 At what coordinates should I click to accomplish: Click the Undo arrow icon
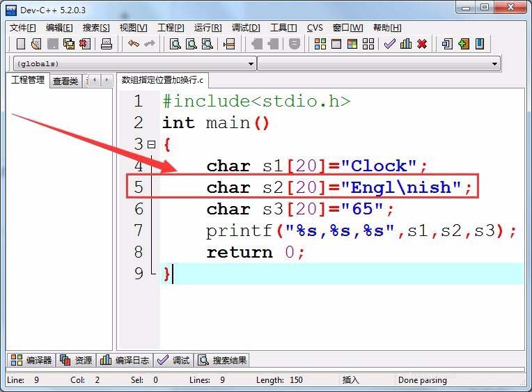coord(133,44)
